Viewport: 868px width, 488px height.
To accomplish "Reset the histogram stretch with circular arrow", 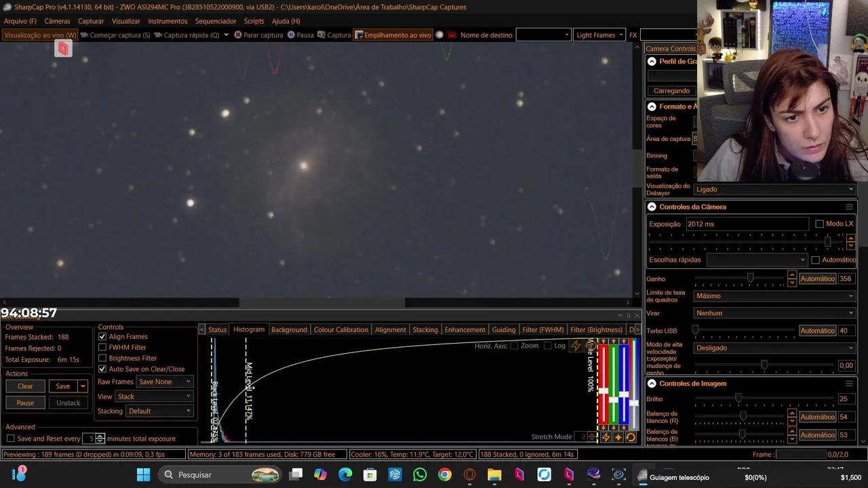I will (631, 437).
